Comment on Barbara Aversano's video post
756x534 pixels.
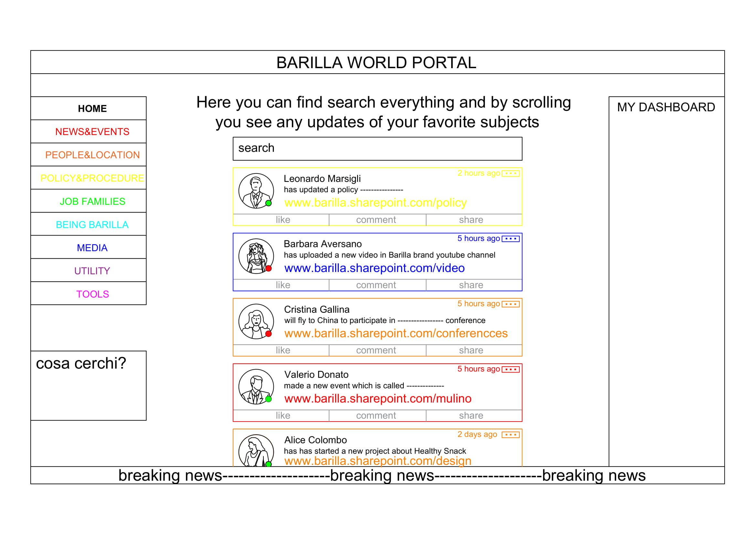(x=376, y=285)
